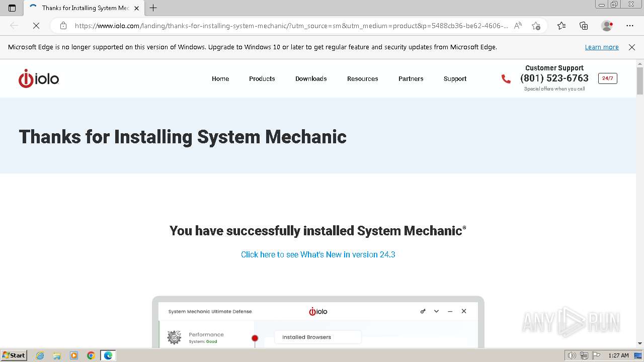644x362 pixels.
Task: Open the Collections panel
Action: click(584, 26)
